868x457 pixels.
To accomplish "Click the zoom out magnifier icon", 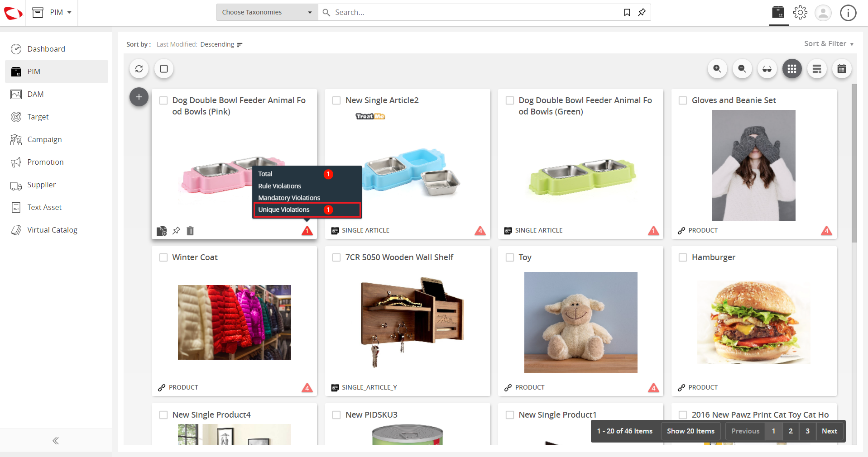I will point(742,69).
